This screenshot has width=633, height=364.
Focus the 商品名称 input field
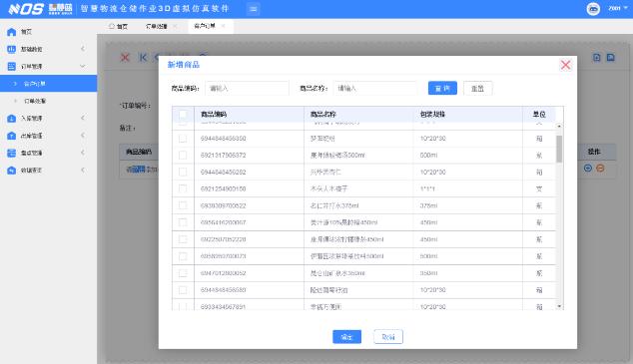375,89
